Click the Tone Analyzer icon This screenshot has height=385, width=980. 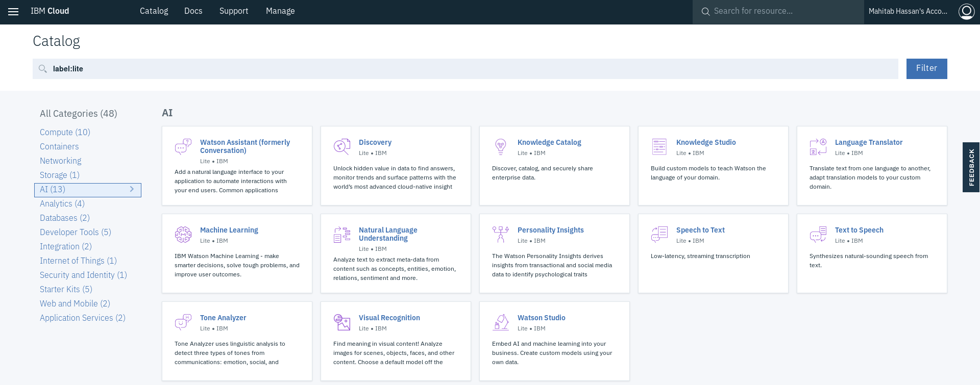183,322
